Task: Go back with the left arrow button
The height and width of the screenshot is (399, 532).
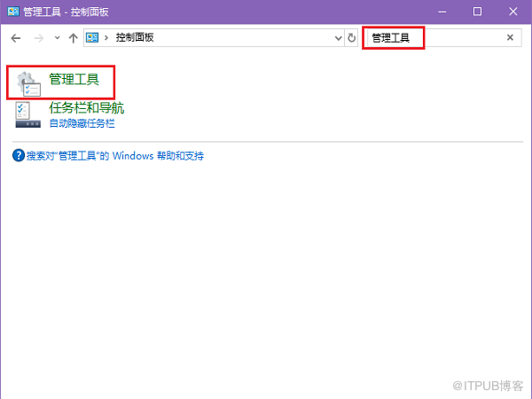Action: coord(16,38)
